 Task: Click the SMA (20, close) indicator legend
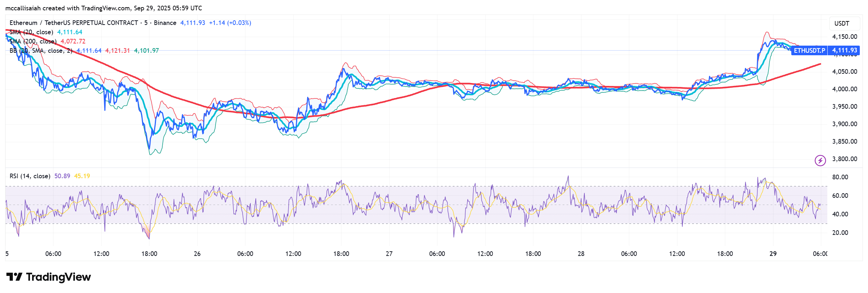pyautogui.click(x=31, y=32)
